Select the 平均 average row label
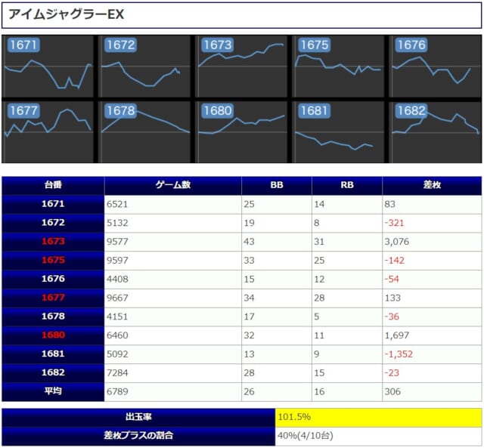The width and height of the screenshot is (484, 448). [53, 391]
